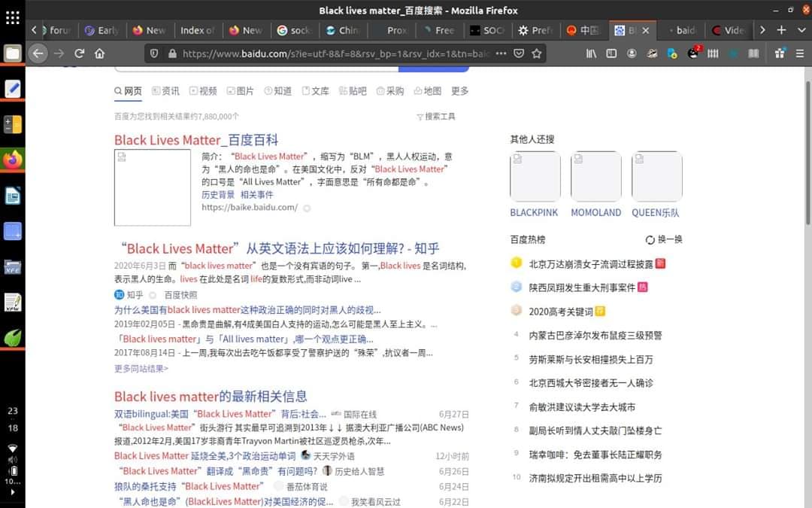Viewport: 812px width, 508px height.
Task: Open the Firefox home page
Action: [x=99, y=53]
